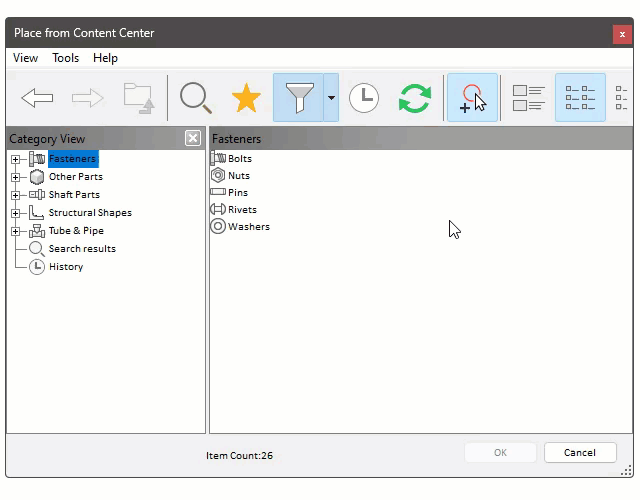The height and width of the screenshot is (500, 640).
Task: Select Tube & Pipe in the category tree
Action: coord(76,231)
